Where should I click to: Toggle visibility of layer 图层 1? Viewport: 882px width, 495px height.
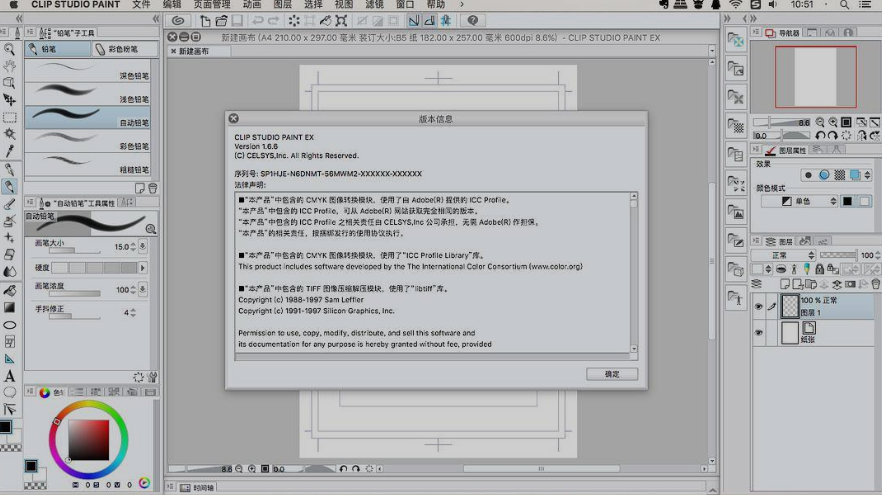click(x=758, y=306)
